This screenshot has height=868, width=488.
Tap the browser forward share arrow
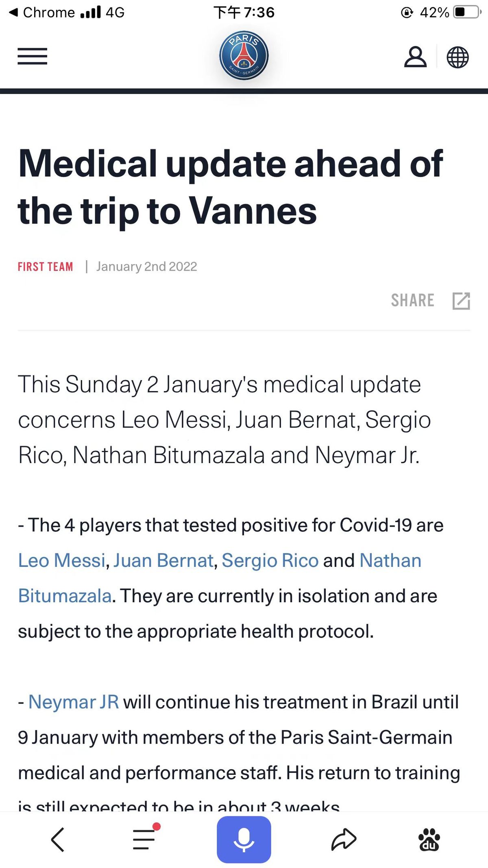point(344,840)
